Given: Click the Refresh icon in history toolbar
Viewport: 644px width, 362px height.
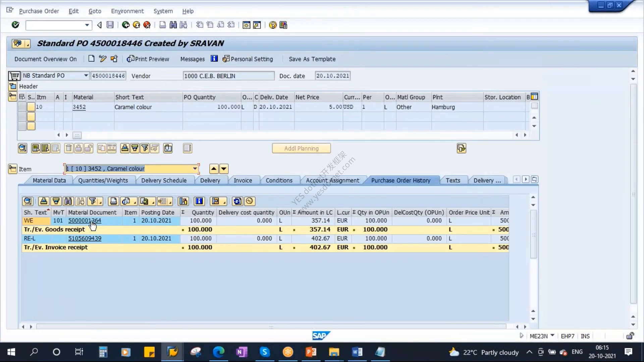Looking at the screenshot, I should [237, 201].
